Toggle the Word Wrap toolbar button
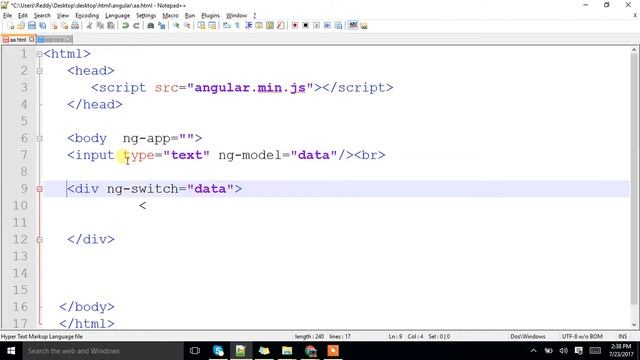The image size is (640, 360). coord(227,26)
